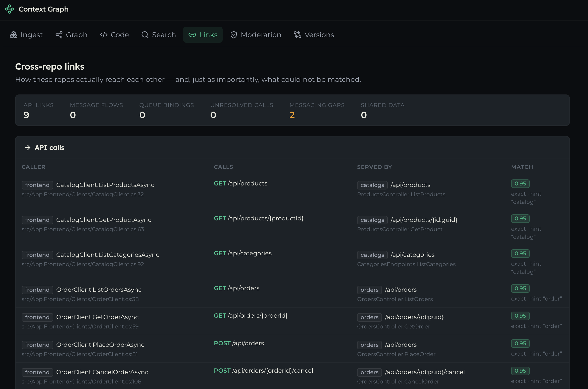Click the GET /api/products/{productId} call
This screenshot has height=389, width=588.
click(x=259, y=218)
